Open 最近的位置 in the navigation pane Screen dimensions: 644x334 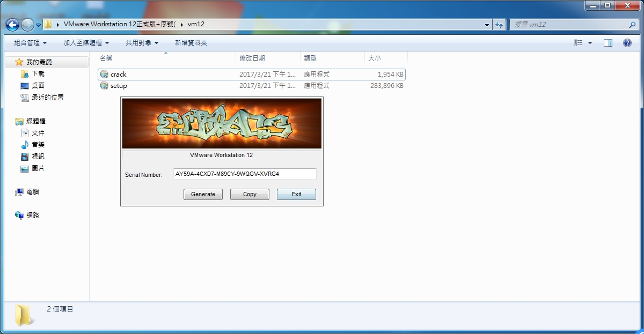[48, 98]
